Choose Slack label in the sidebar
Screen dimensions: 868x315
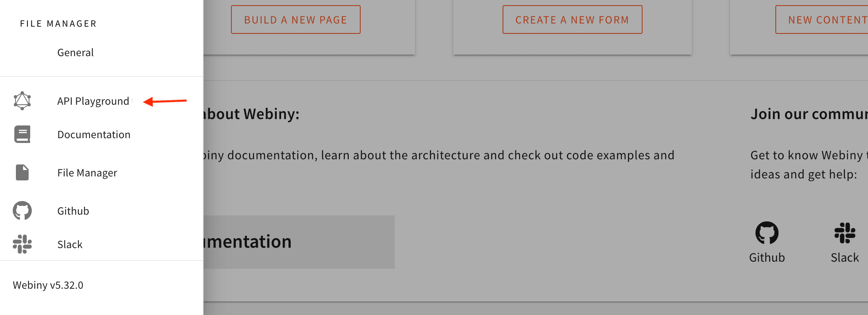click(70, 245)
